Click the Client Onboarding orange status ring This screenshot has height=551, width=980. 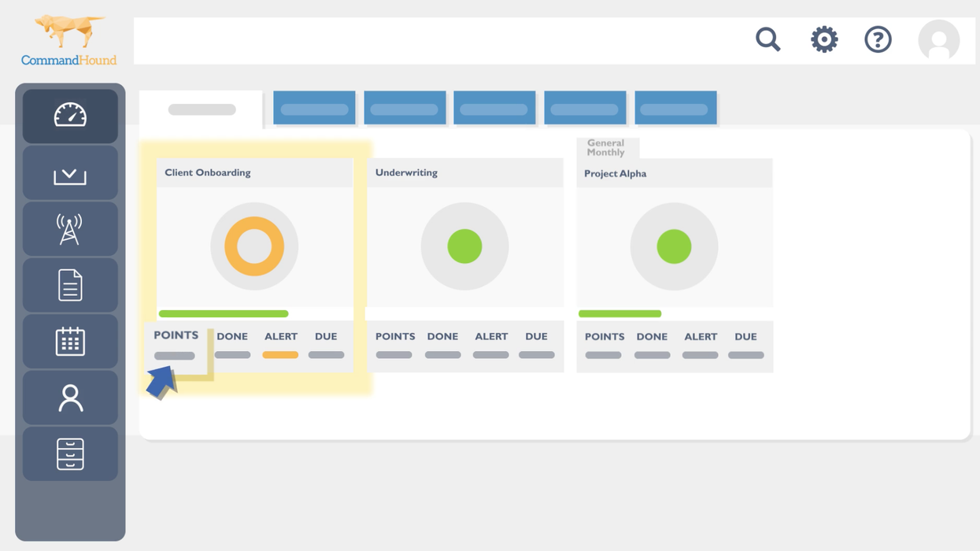coord(254,246)
